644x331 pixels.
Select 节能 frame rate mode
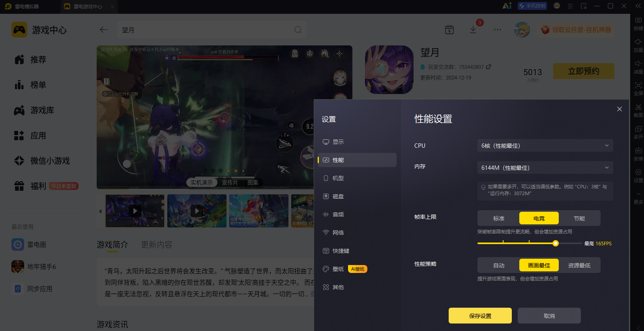point(579,218)
